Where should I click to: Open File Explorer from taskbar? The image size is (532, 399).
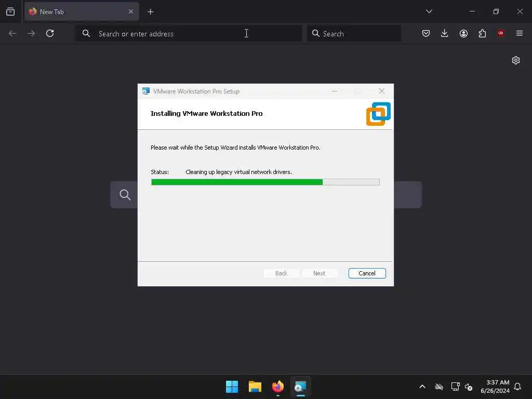coord(255,387)
